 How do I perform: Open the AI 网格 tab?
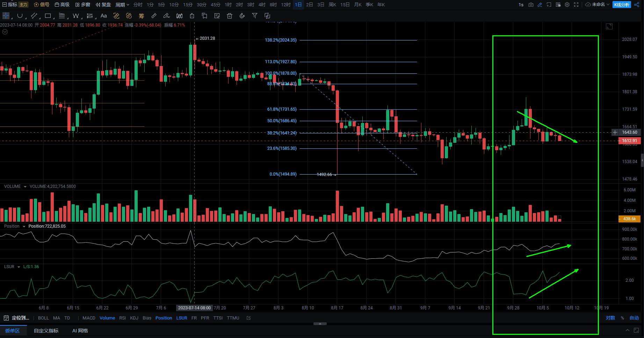click(x=80, y=331)
